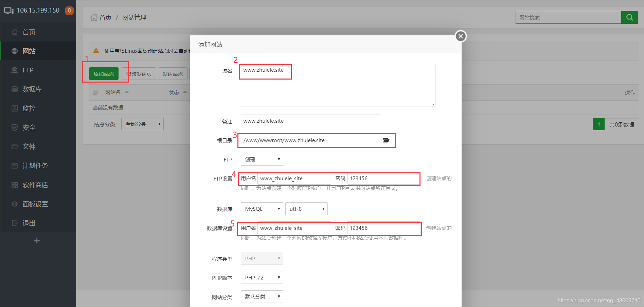644x307 pixels.
Task: Click the 退出 logout icon
Action: (x=15, y=223)
